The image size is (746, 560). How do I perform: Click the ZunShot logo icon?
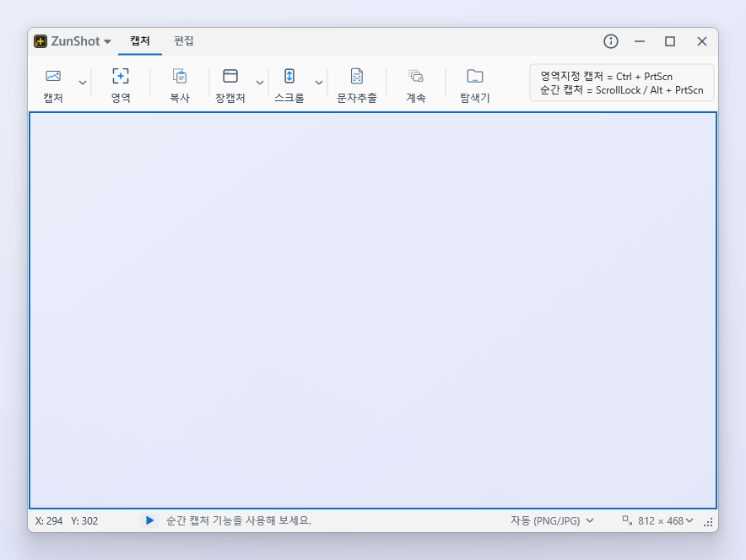point(41,41)
